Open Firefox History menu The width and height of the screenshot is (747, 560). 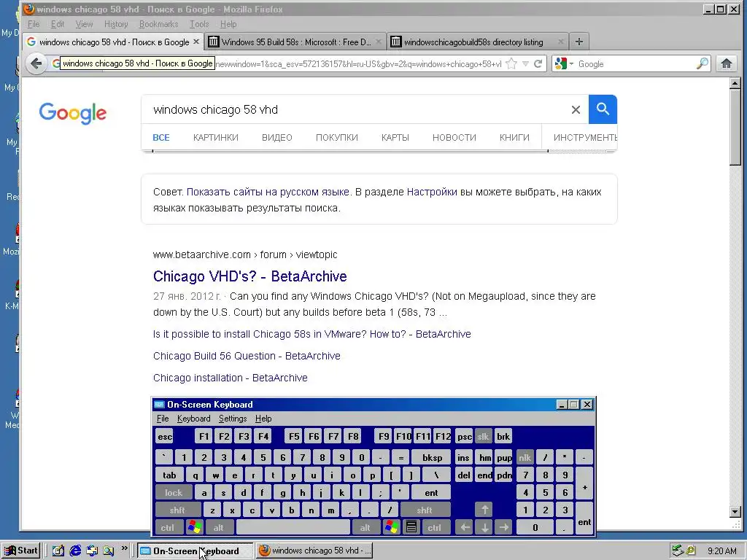(x=116, y=24)
